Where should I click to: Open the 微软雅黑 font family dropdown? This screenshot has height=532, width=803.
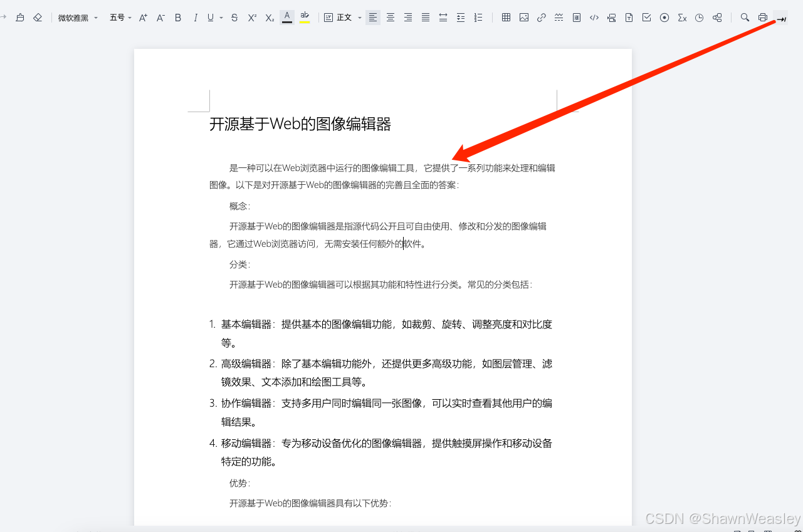(x=78, y=18)
